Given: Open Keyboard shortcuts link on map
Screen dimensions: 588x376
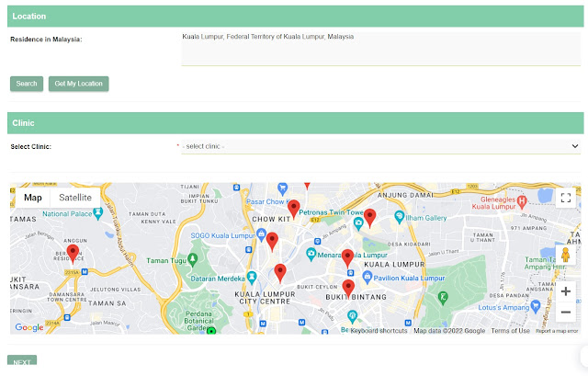Looking at the screenshot, I should (379, 331).
